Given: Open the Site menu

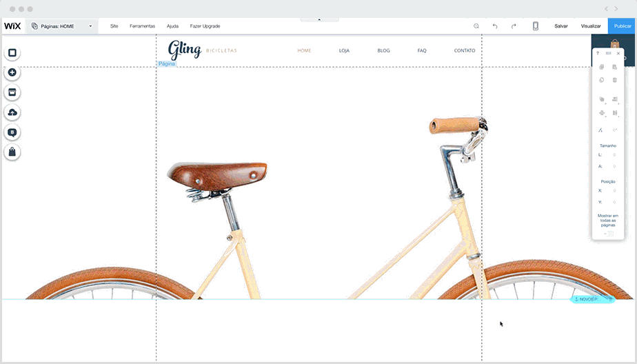Looking at the screenshot, I should click(114, 26).
